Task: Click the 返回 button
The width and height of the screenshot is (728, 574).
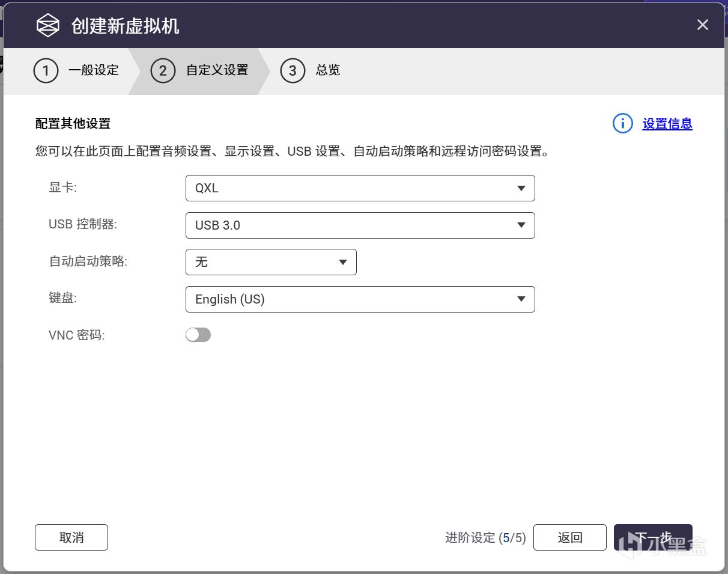Action: (x=569, y=537)
